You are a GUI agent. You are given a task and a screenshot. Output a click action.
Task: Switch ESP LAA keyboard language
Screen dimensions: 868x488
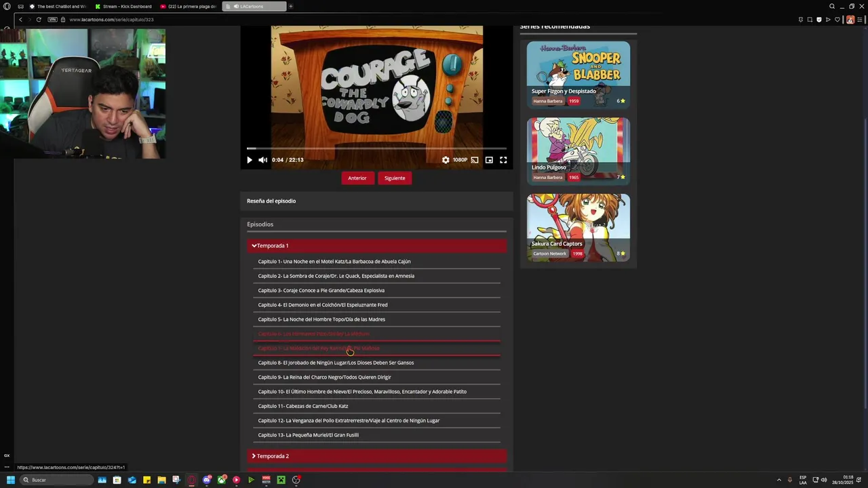point(803,480)
